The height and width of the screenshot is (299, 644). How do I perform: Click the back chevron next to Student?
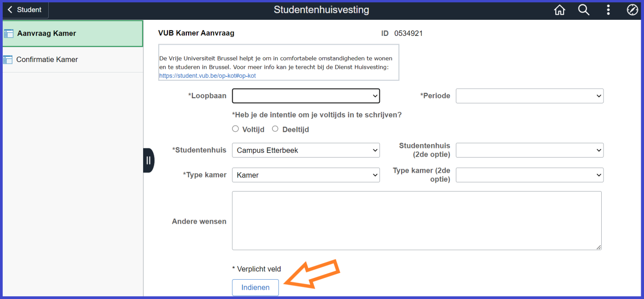10,9
